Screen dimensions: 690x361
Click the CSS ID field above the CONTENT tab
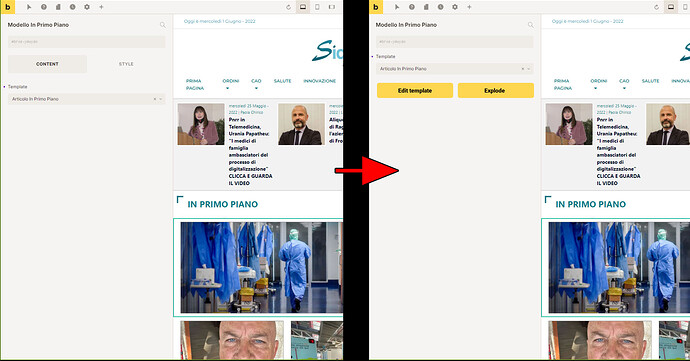click(x=87, y=42)
